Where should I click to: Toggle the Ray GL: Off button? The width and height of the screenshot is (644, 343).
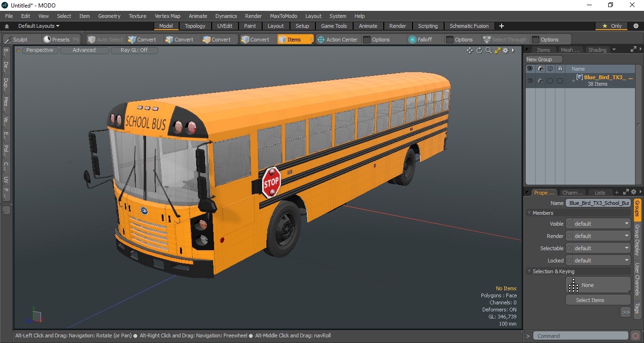pyautogui.click(x=134, y=50)
